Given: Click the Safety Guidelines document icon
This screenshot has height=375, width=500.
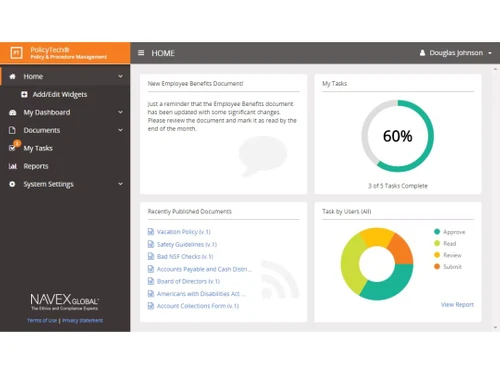Looking at the screenshot, I should tap(151, 244).
